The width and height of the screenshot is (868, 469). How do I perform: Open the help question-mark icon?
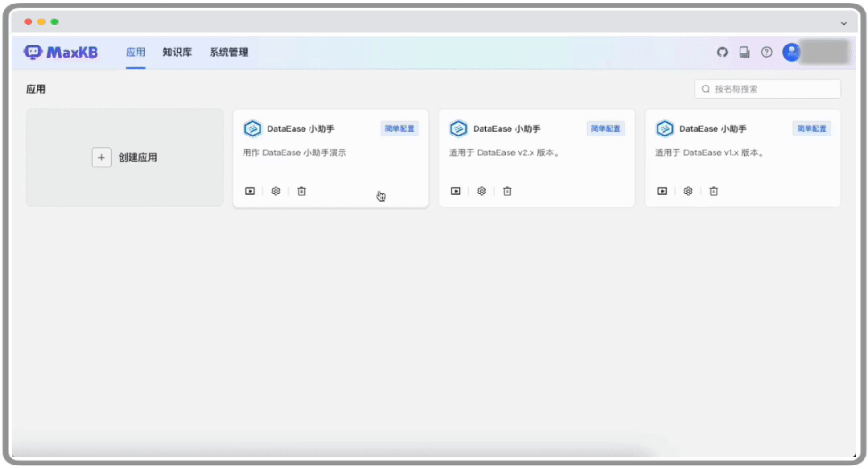(x=766, y=52)
